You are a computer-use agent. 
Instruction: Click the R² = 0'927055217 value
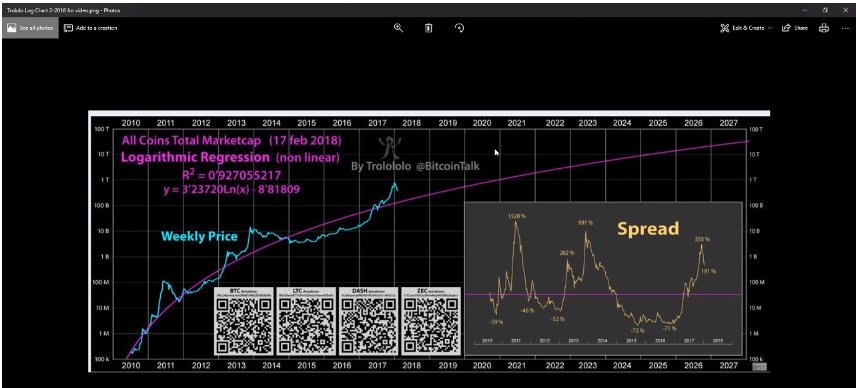tap(231, 175)
